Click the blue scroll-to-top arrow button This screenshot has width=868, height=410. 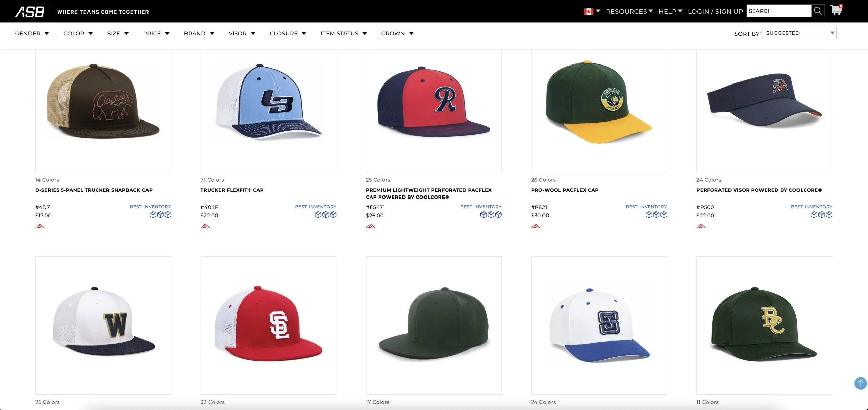[x=860, y=383]
